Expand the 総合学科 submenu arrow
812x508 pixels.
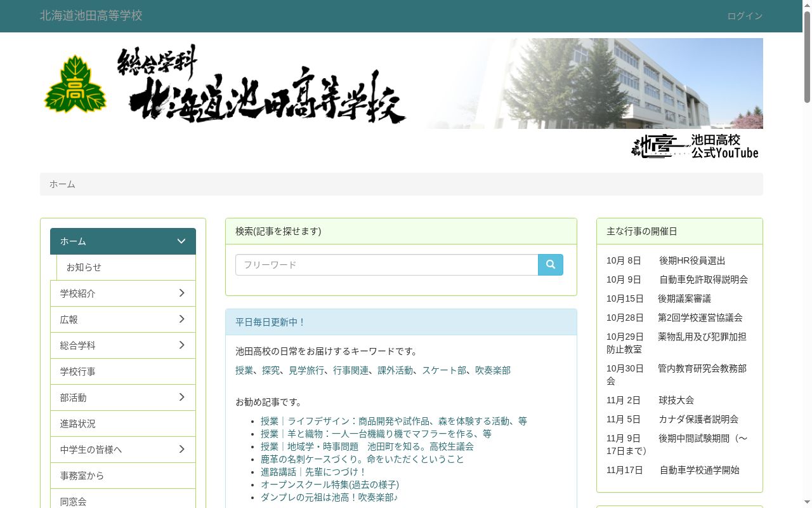click(x=181, y=345)
